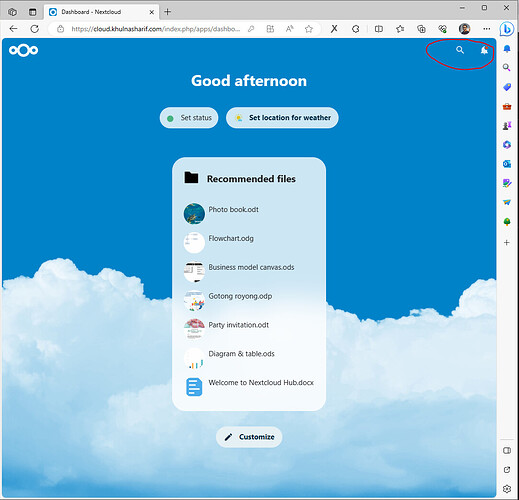Open the Nextcloud logo home link

point(23,50)
